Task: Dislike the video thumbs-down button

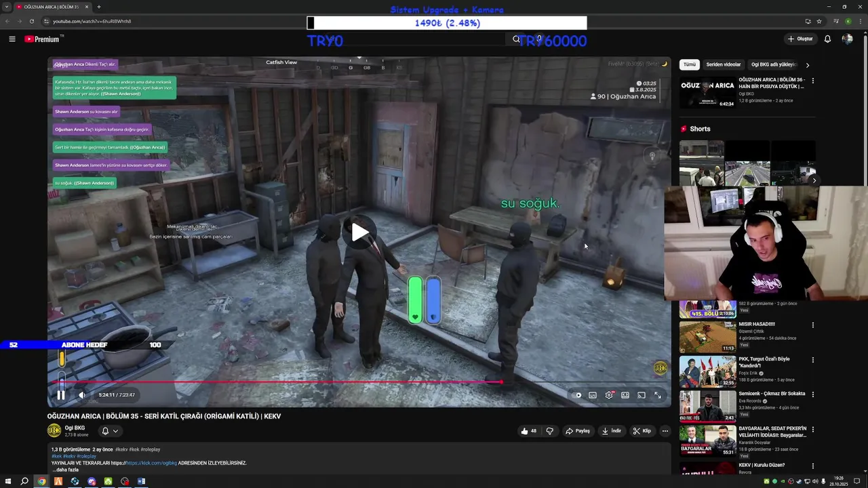Action: [x=550, y=431]
